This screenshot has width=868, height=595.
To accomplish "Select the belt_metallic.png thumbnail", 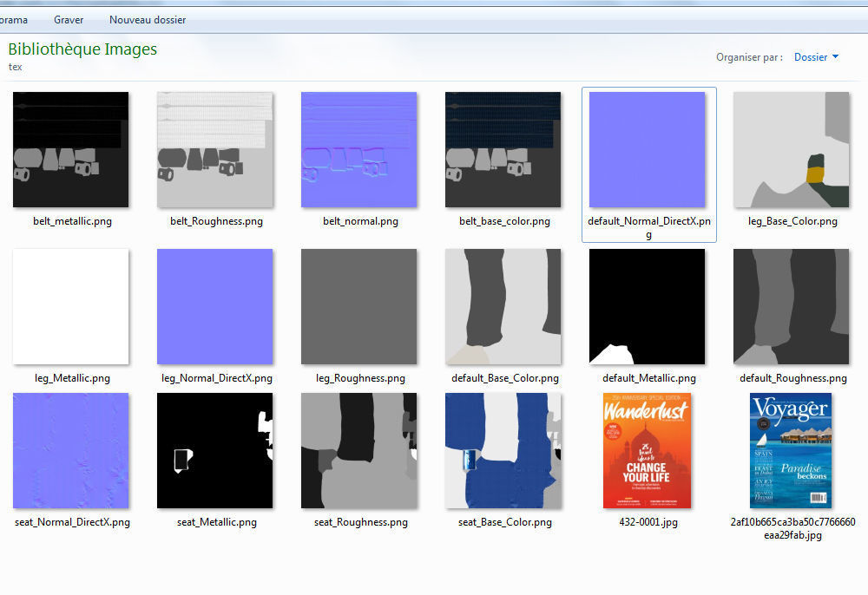I will pyautogui.click(x=71, y=149).
